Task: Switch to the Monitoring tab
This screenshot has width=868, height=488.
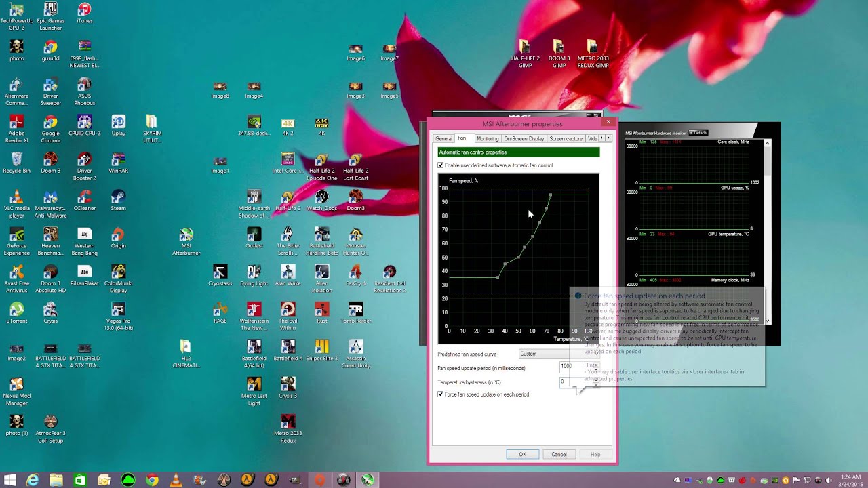Action: pyautogui.click(x=487, y=138)
